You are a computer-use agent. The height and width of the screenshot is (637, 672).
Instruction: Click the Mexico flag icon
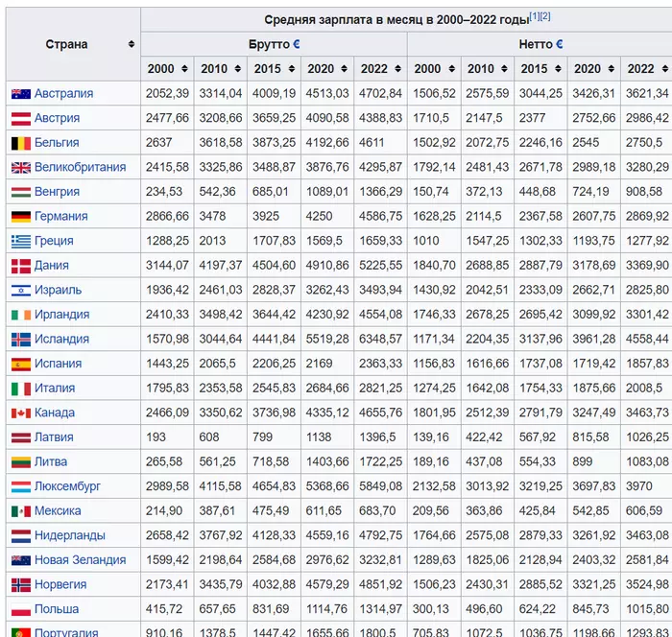click(x=21, y=511)
